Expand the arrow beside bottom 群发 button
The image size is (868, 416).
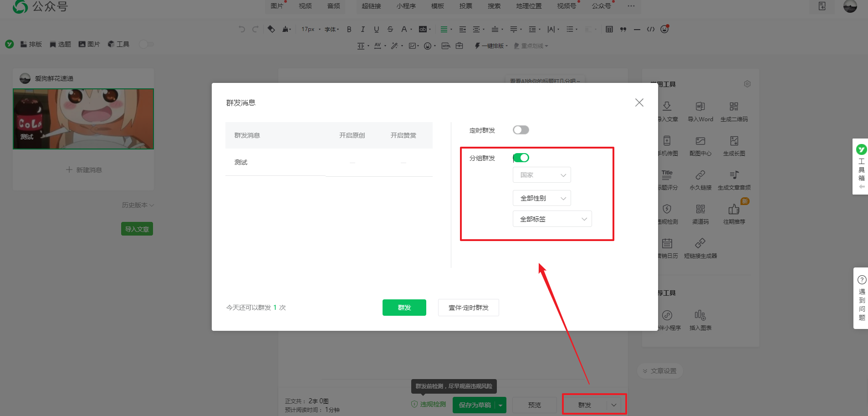tap(614, 405)
